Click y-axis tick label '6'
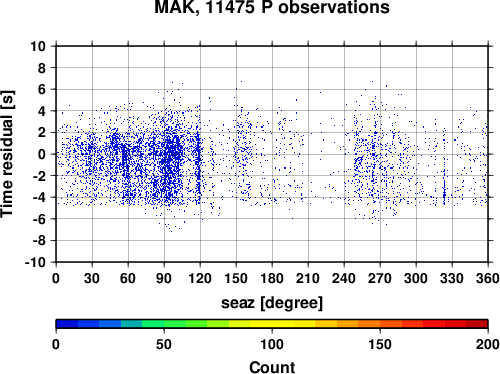Viewport: 500px width, 374px height. click(42, 90)
